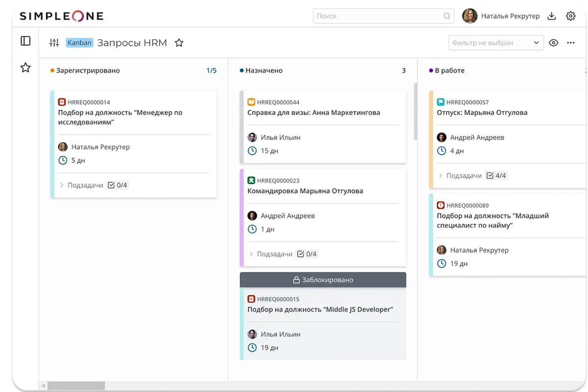Toggle the eye visibility icon
588x392 pixels.
point(554,43)
